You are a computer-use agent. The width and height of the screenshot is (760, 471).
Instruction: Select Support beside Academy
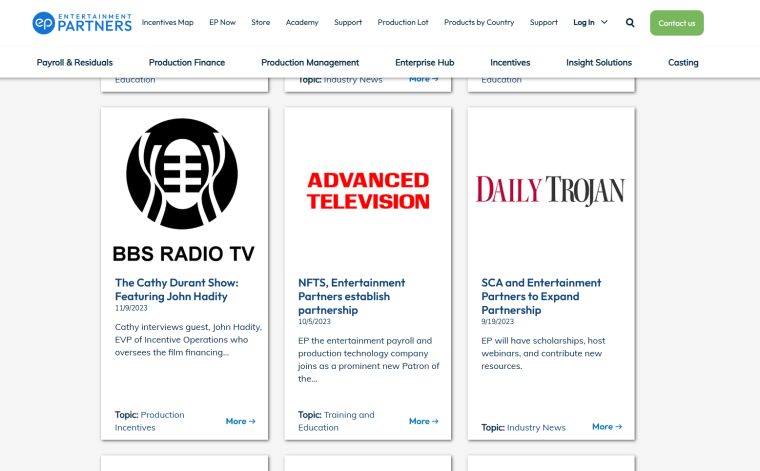pyautogui.click(x=348, y=22)
